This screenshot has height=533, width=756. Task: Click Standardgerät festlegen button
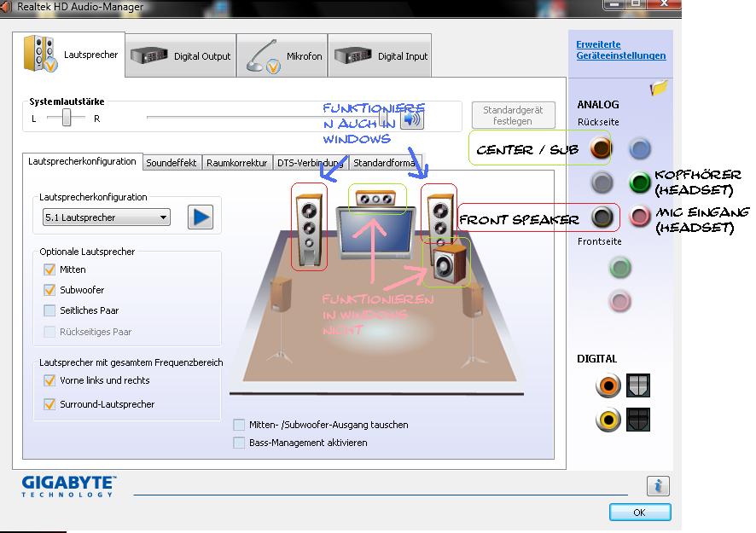(513, 115)
